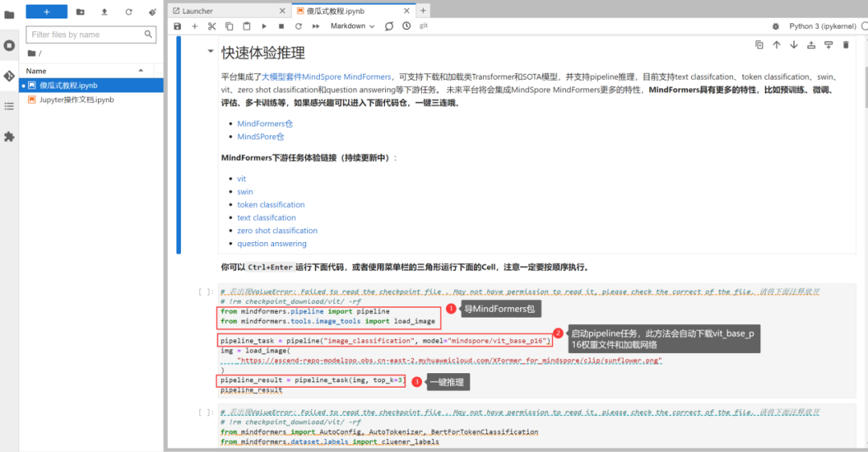Restart the kernel

tap(298, 26)
